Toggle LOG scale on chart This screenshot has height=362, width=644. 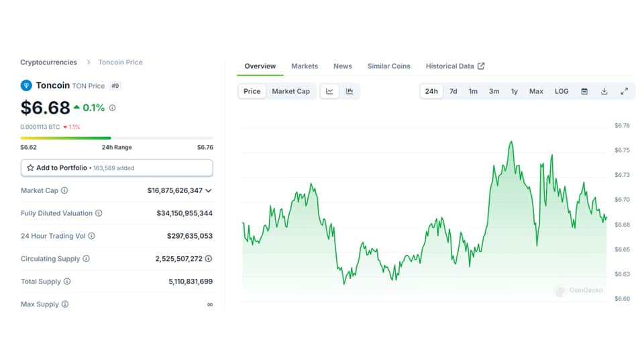point(561,91)
